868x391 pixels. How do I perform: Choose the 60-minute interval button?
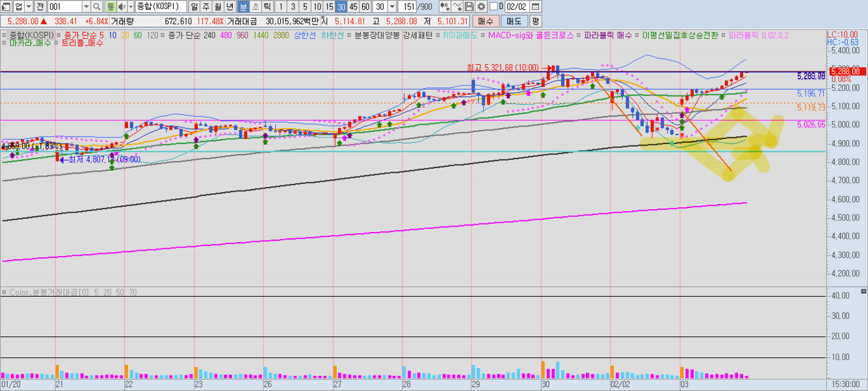[x=365, y=6]
